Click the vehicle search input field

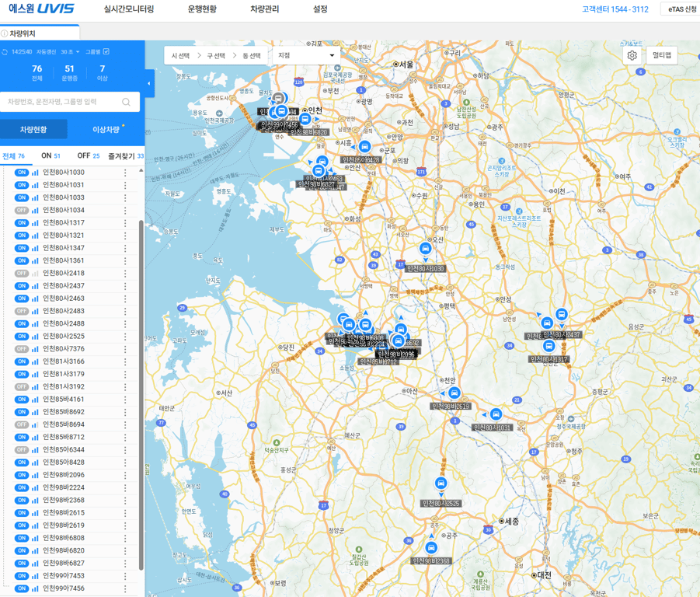[x=62, y=102]
